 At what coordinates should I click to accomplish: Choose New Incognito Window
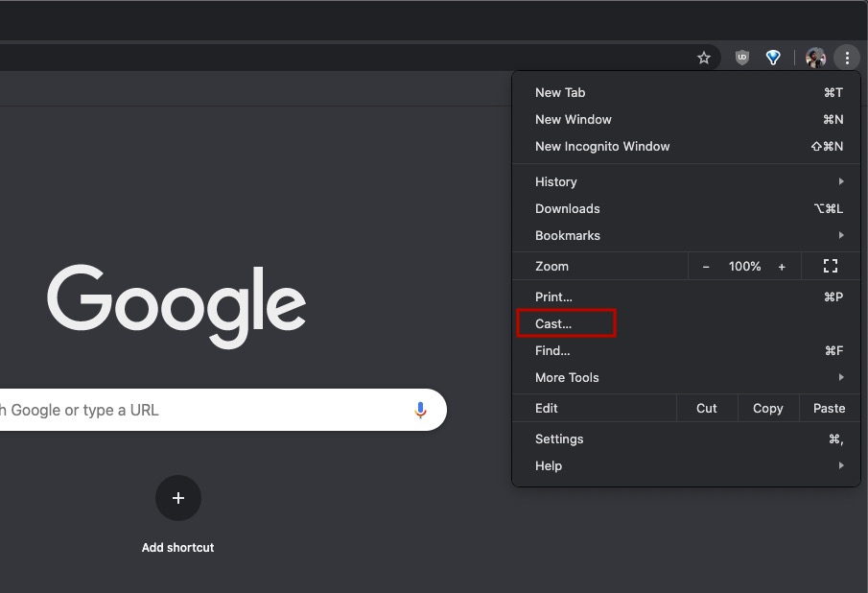pos(602,146)
